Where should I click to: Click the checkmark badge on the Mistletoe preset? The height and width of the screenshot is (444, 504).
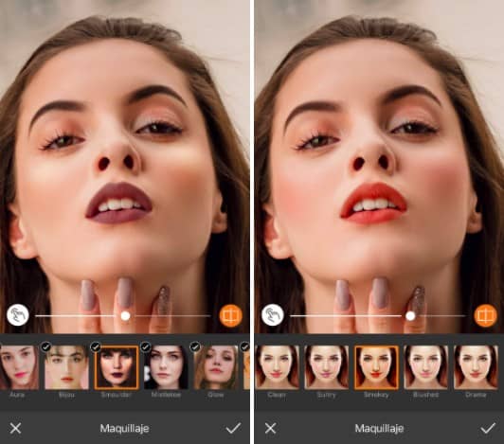click(146, 346)
